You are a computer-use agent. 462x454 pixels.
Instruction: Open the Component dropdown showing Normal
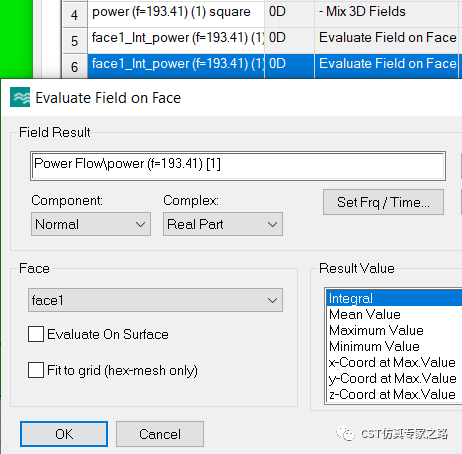[x=91, y=224]
